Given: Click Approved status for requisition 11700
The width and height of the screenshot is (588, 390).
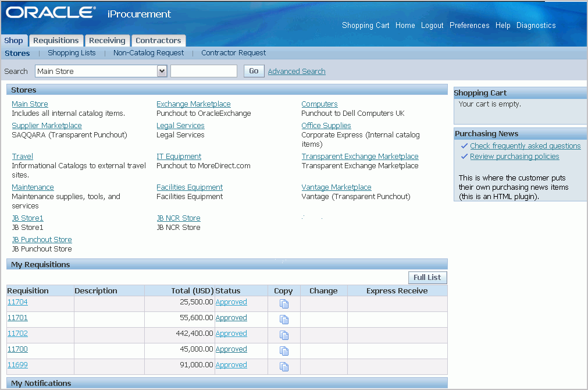Looking at the screenshot, I should (231, 349).
